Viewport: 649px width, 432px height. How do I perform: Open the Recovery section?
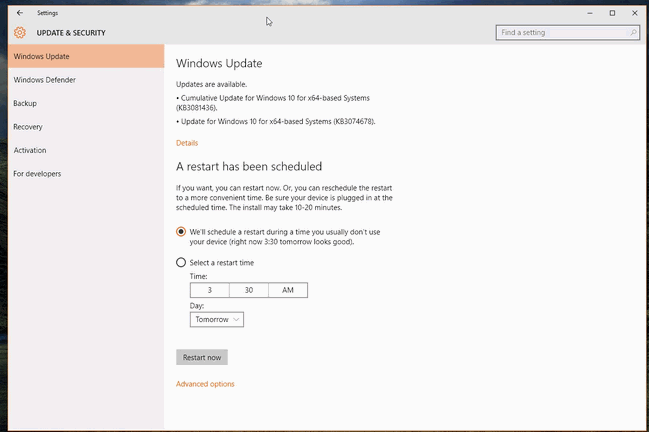pos(86,127)
